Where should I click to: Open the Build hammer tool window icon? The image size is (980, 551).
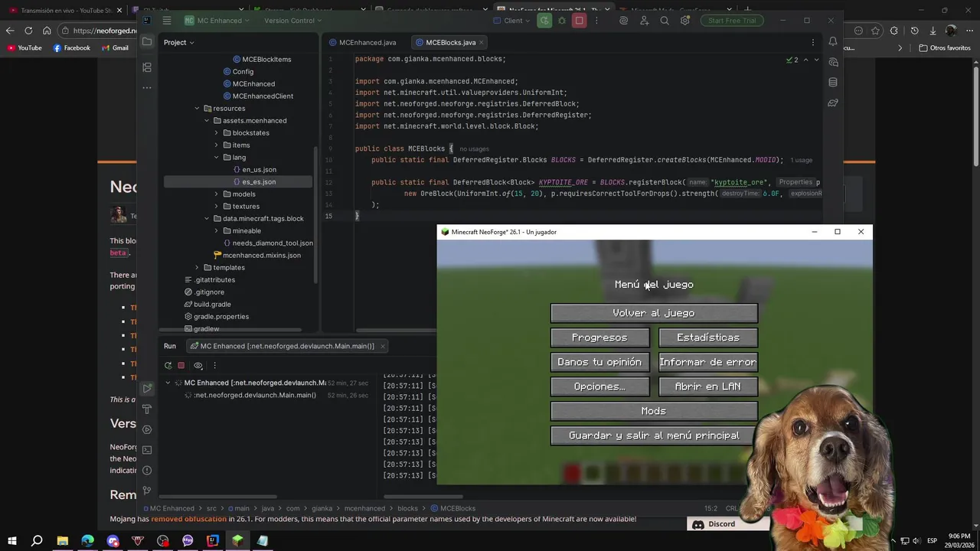pos(147,409)
